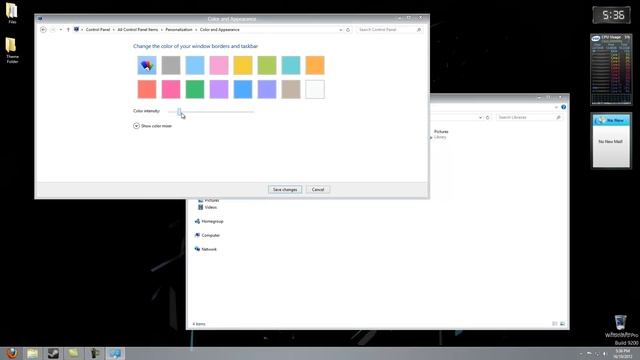Click the volume icon in the system tray

(605, 354)
